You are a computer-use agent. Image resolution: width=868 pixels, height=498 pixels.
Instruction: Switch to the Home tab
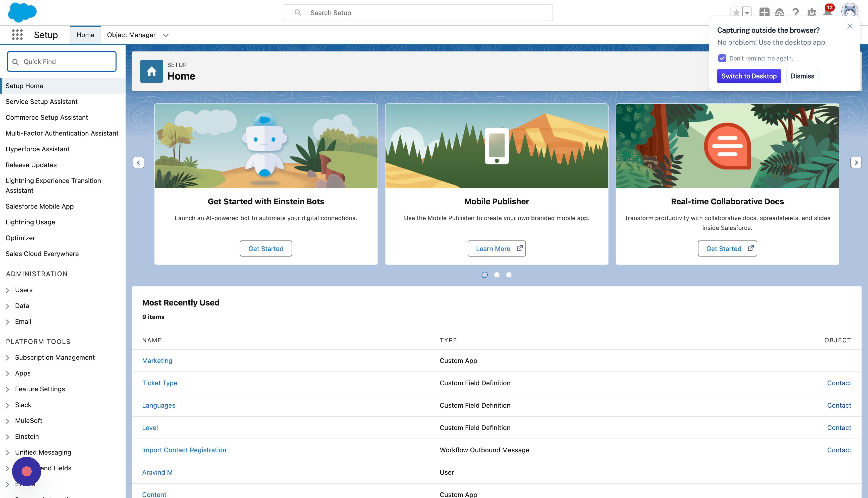click(85, 35)
